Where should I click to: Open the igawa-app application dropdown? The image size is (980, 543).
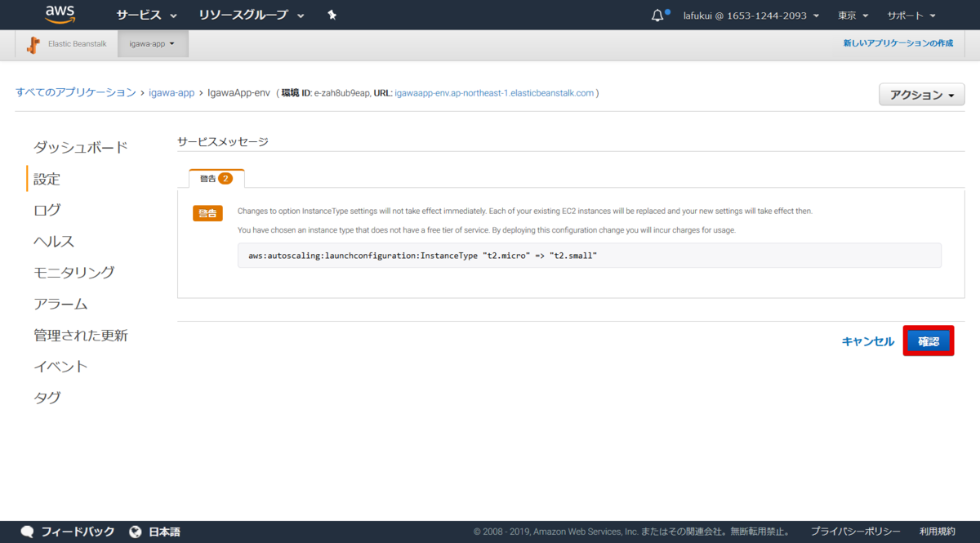(x=153, y=44)
